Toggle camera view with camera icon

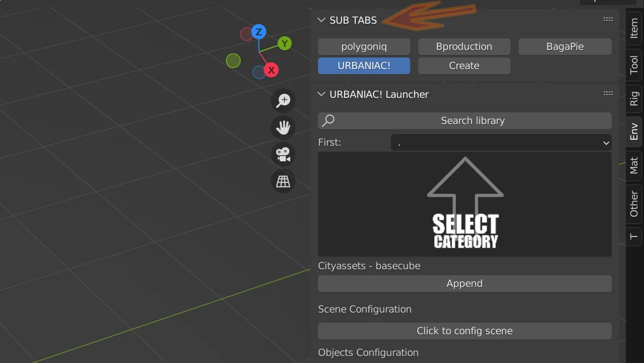pyautogui.click(x=283, y=154)
